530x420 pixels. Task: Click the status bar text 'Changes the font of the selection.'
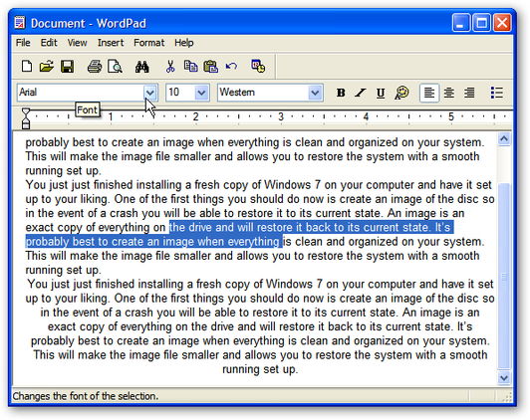tap(86, 396)
